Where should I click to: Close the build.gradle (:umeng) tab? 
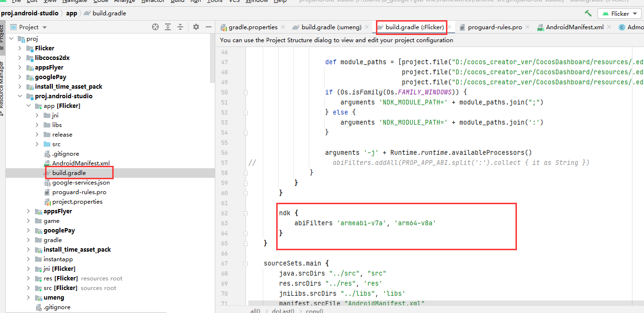coord(367,27)
